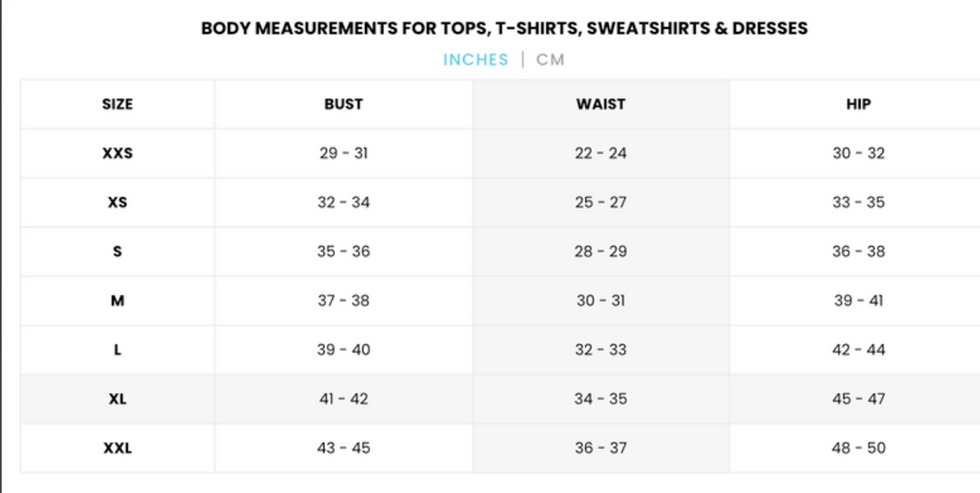Image resolution: width=980 pixels, height=493 pixels.
Task: Click the XXS bust value 29 - 31
Action: tap(343, 153)
